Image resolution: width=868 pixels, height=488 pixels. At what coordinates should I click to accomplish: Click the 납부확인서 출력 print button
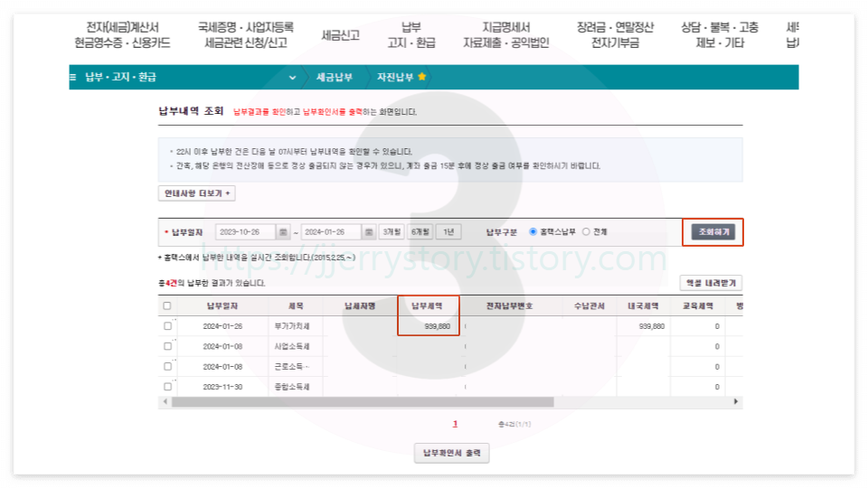click(452, 453)
